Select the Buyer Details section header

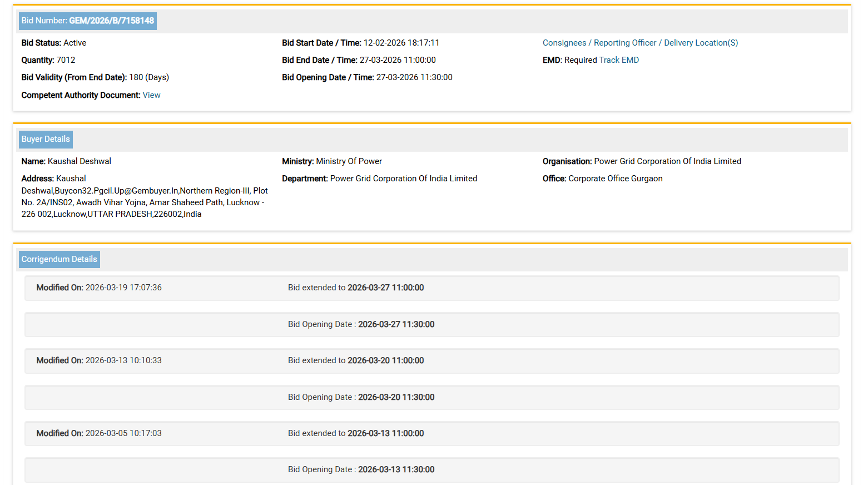(x=46, y=139)
